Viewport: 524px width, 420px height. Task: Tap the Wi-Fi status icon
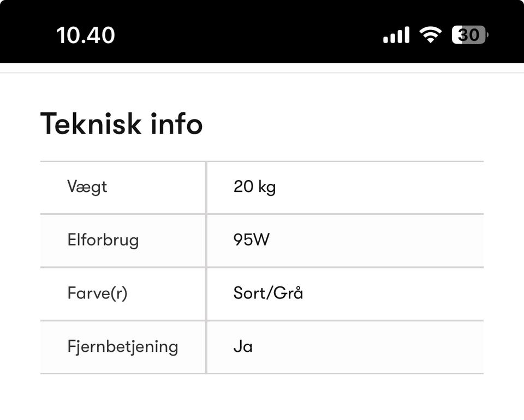click(430, 35)
